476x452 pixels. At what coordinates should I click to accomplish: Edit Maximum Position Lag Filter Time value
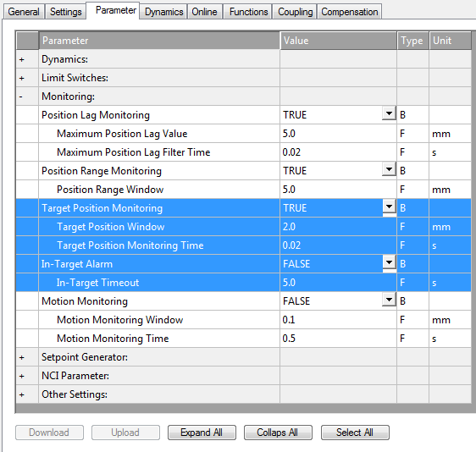point(338,152)
